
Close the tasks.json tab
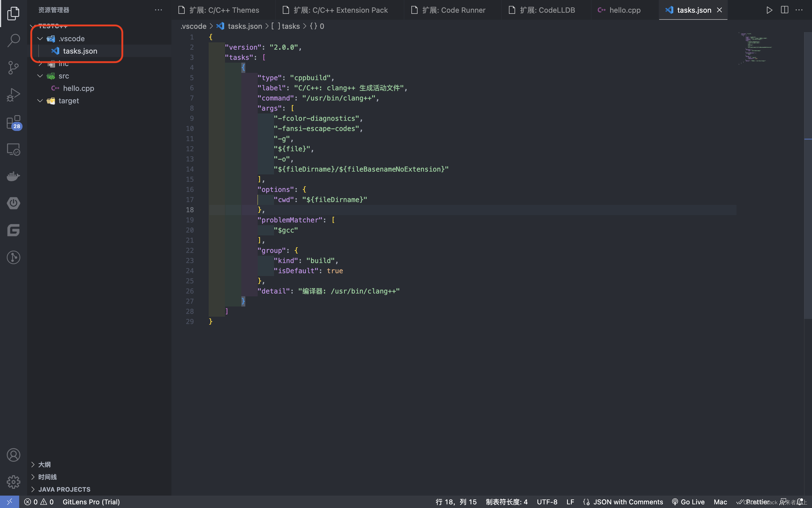[720, 10]
